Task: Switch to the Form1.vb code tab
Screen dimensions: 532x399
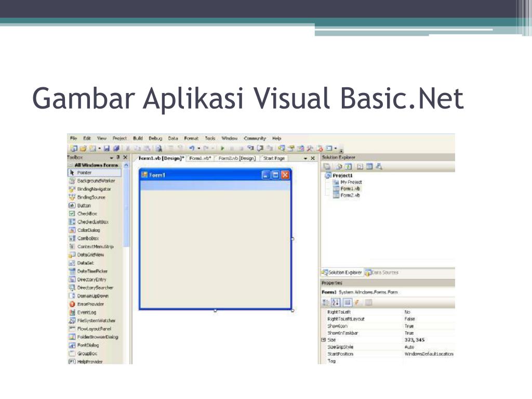Action: [200, 158]
